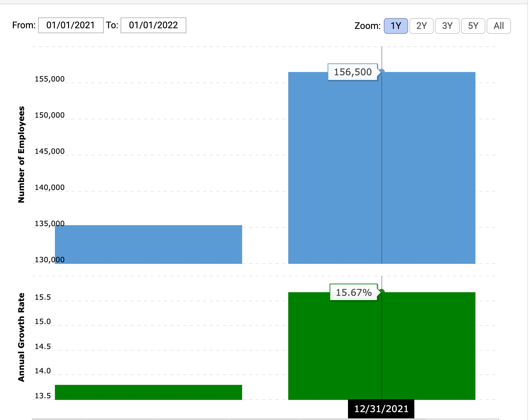Click the 13.5 growth axis label
Image resolution: width=531 pixels, height=420 pixels.
pos(43,396)
